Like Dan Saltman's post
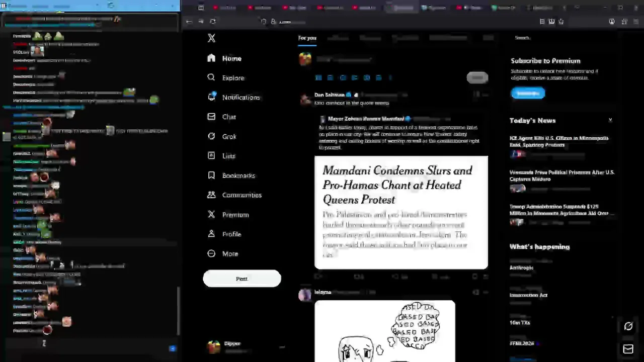644x362 pixels. pyautogui.click(x=396, y=277)
